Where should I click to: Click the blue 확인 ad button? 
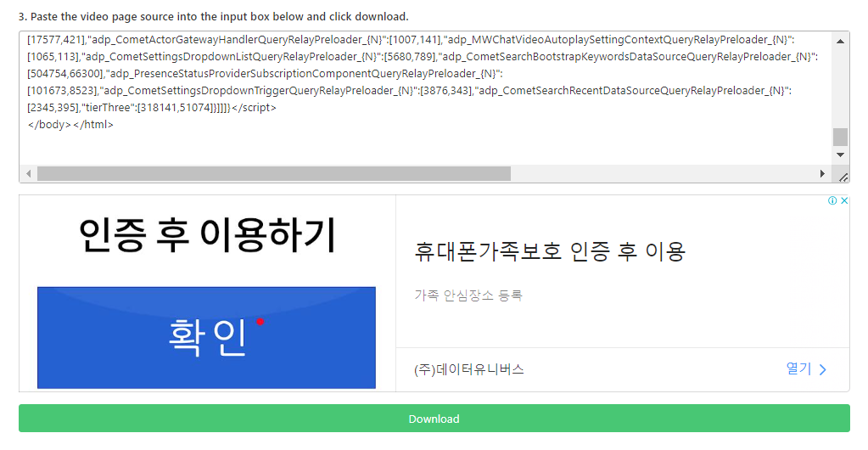[206, 338]
